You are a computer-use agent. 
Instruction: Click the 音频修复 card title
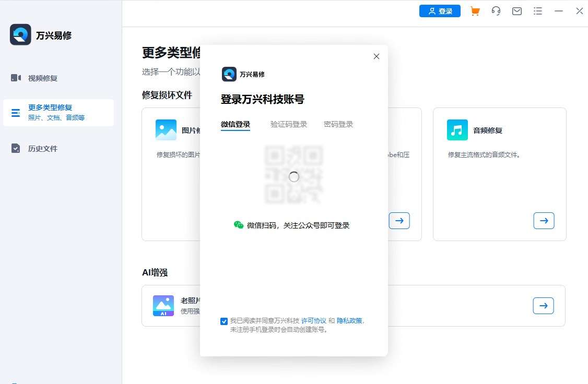point(488,130)
